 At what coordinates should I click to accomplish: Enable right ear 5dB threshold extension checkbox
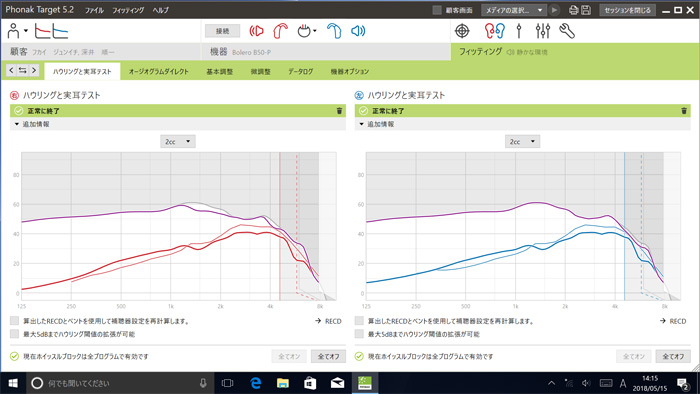click(15, 334)
